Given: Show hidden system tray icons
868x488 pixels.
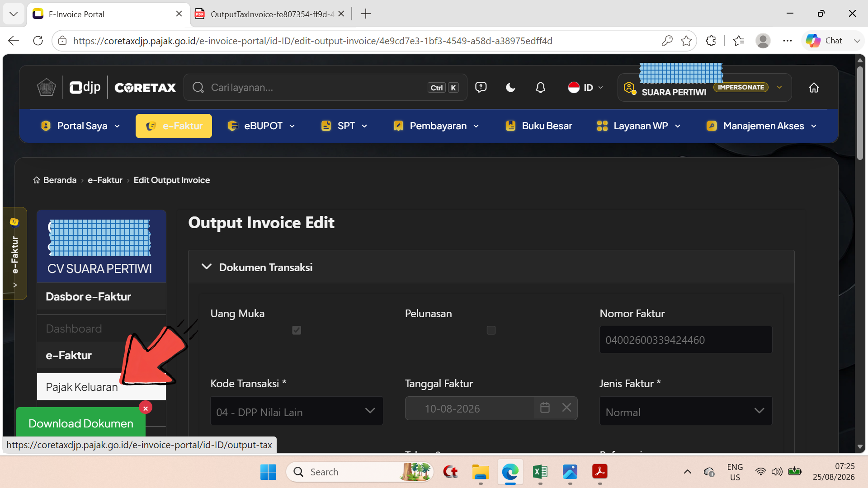Looking at the screenshot, I should (688, 472).
